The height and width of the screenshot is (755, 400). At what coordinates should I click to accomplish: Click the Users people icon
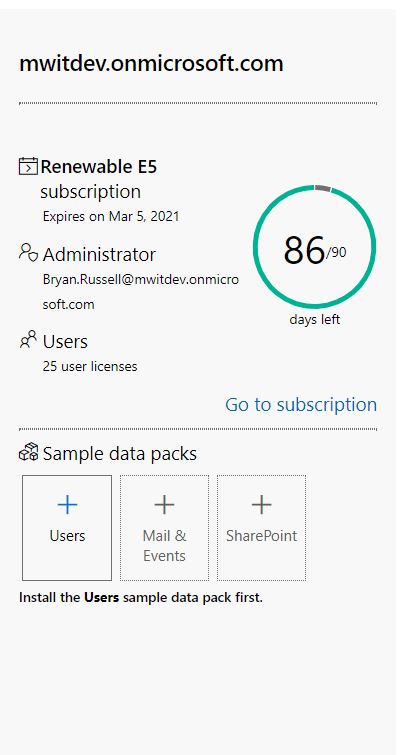click(28, 339)
